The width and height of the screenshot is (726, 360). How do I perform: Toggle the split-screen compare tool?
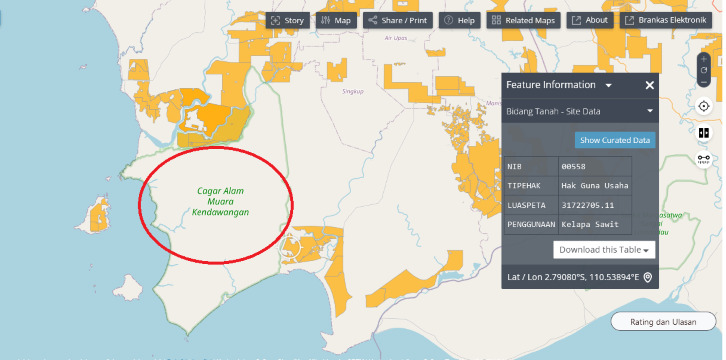pyautogui.click(x=704, y=133)
